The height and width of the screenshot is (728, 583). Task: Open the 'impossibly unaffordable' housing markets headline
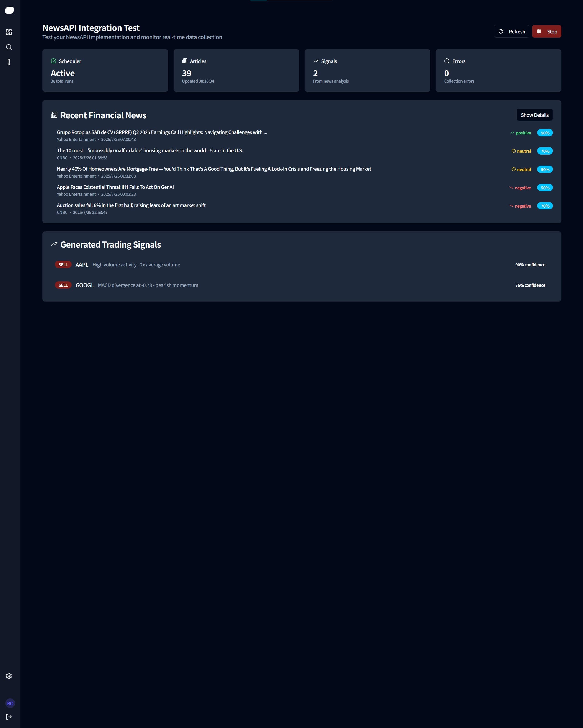[150, 151]
